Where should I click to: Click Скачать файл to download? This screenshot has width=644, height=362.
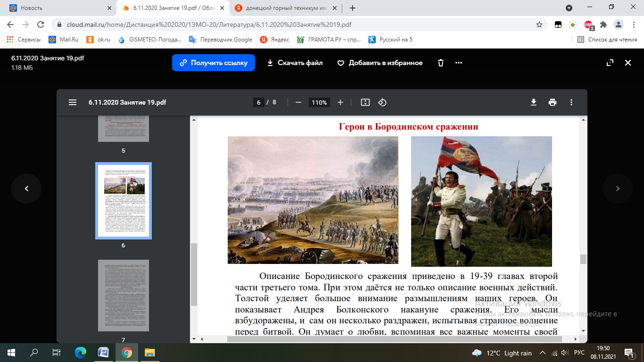coord(295,63)
